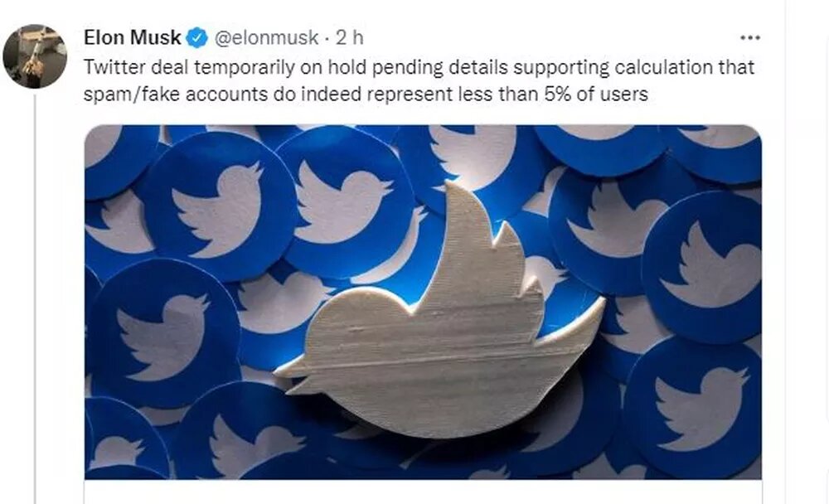This screenshot has width=829, height=504.
Task: Click the blue verified checkmark badge
Action: (x=196, y=37)
